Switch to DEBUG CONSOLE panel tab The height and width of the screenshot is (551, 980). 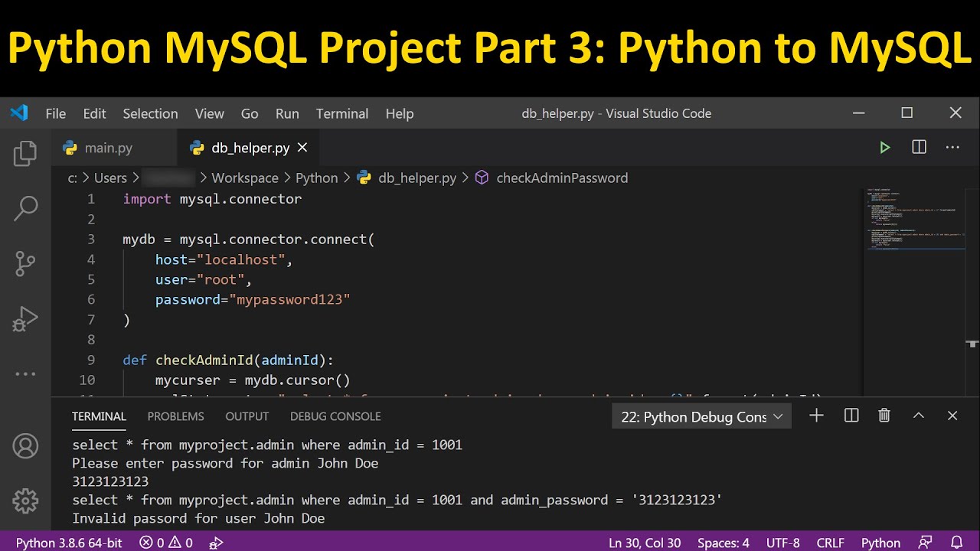click(335, 416)
